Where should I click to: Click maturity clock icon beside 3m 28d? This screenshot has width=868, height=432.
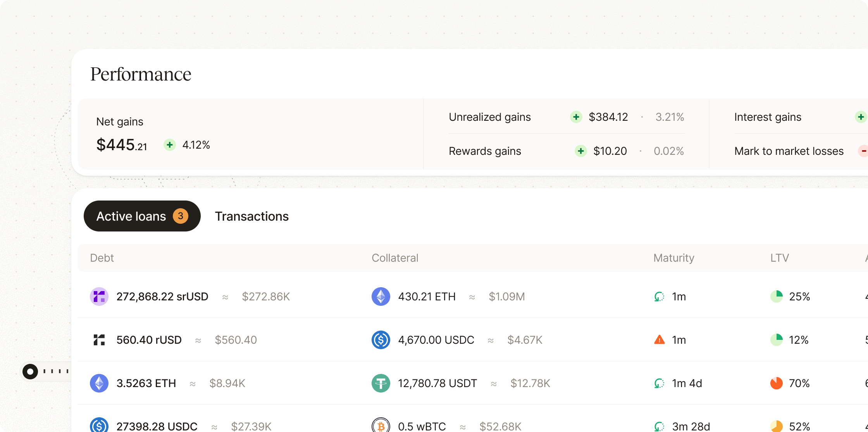[x=659, y=427]
